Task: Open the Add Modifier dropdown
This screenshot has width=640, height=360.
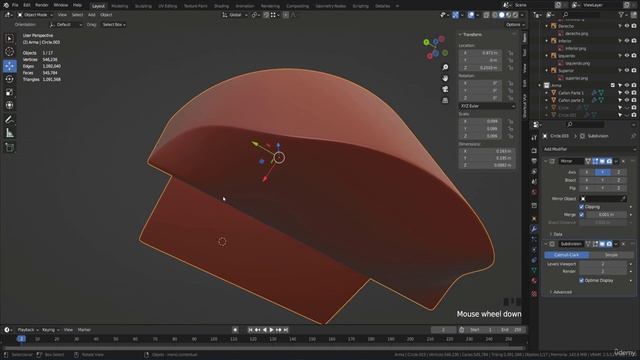Action: [589, 149]
